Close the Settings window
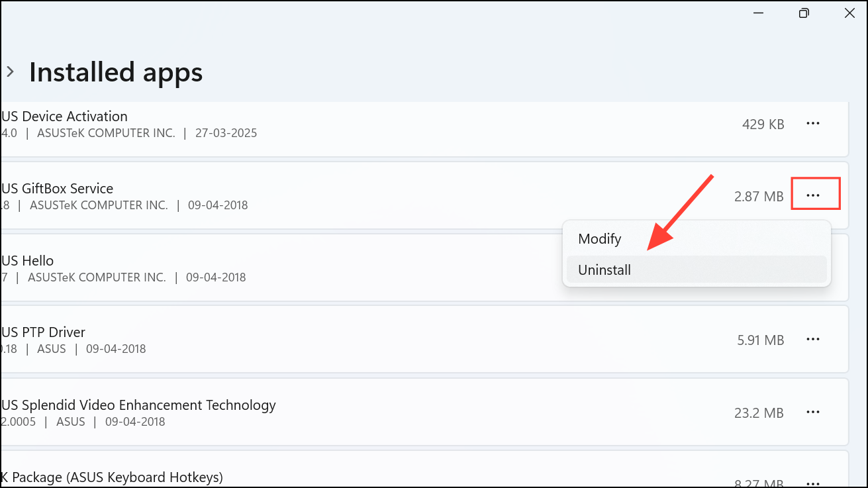Viewport: 868px width, 488px height. pyautogui.click(x=849, y=13)
